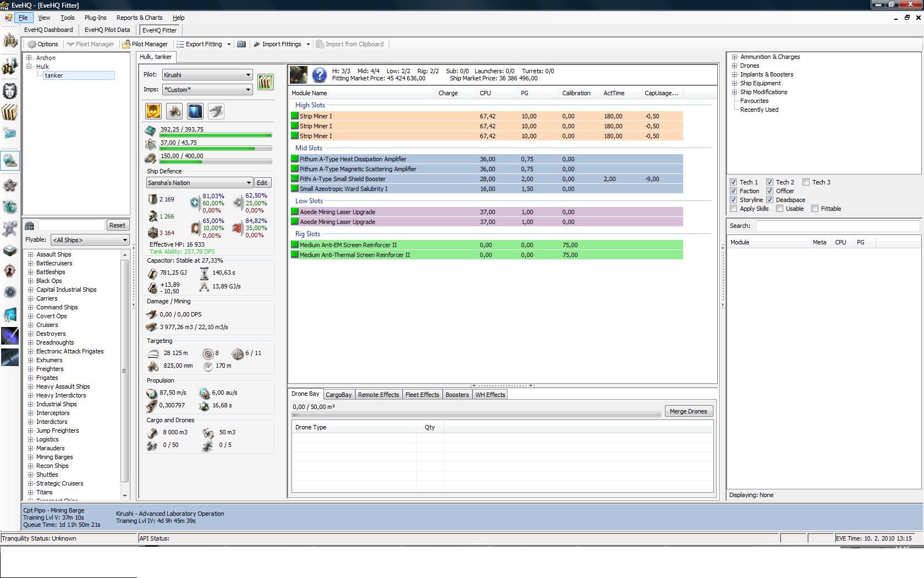924x578 pixels.
Task: Uncheck the Tech 2 filter
Action: point(769,182)
